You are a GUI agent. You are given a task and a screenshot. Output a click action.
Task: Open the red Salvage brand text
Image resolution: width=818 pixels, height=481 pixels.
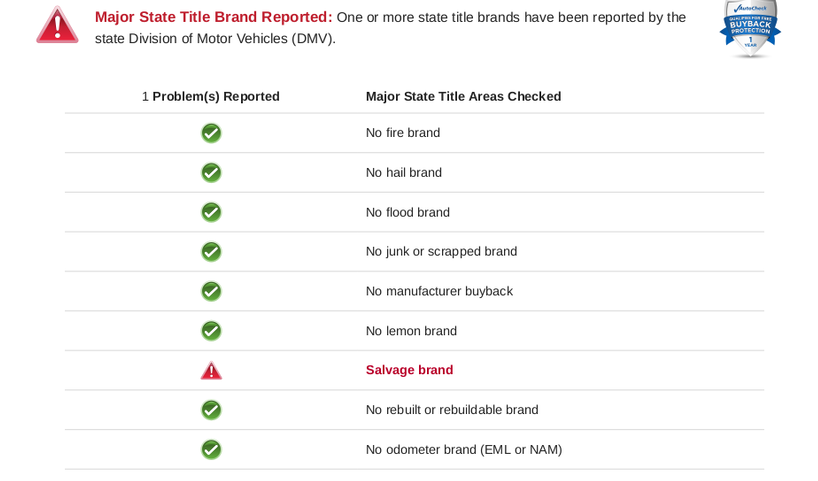click(410, 370)
